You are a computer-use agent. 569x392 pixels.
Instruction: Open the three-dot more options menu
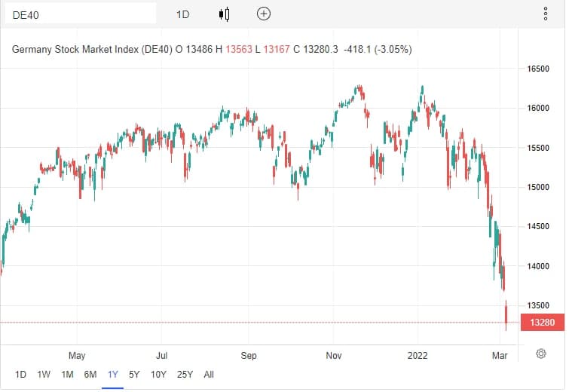click(546, 14)
